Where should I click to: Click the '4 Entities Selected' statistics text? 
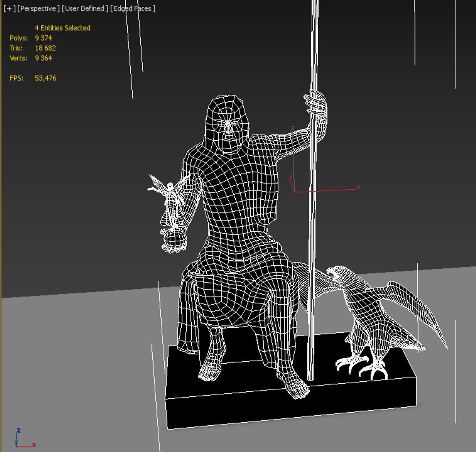62,28
